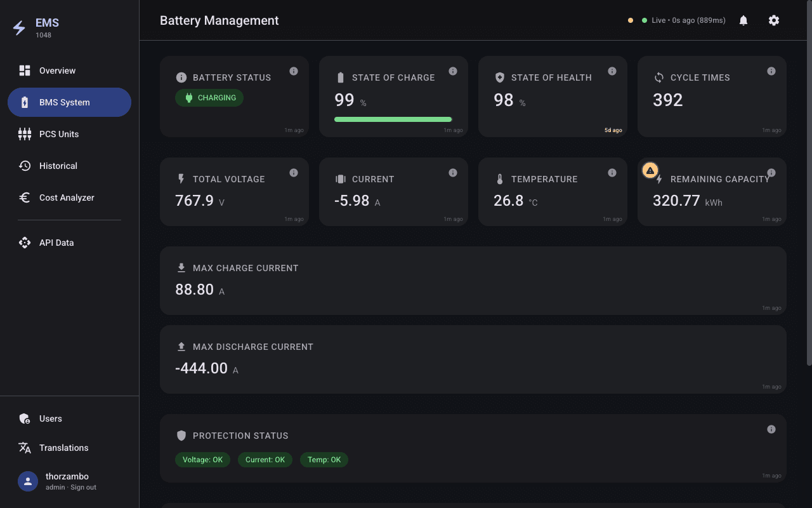The height and width of the screenshot is (508, 812).
Task: Navigate to Cost Analyzer
Action: [x=66, y=197]
